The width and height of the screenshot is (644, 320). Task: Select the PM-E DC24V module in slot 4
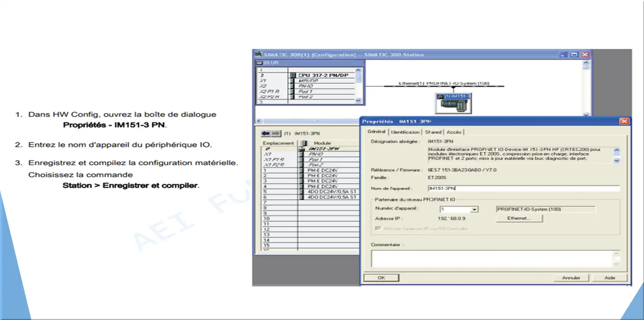point(310,186)
